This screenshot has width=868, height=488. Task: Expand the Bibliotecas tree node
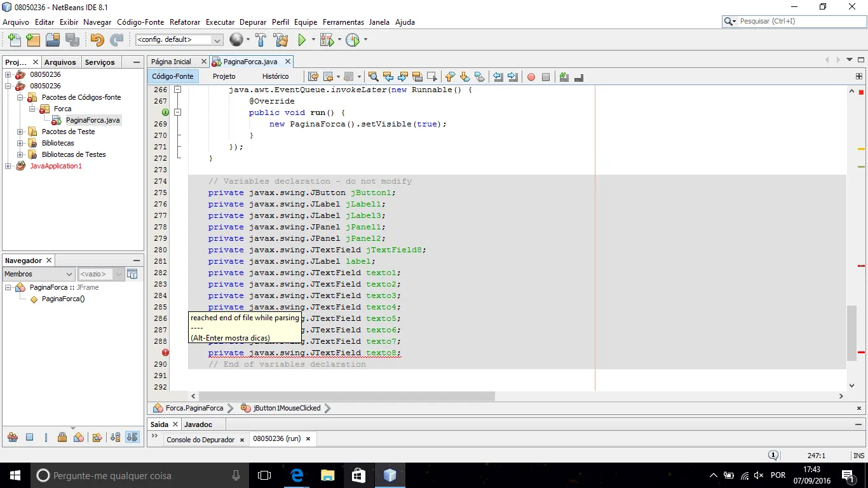coord(20,143)
